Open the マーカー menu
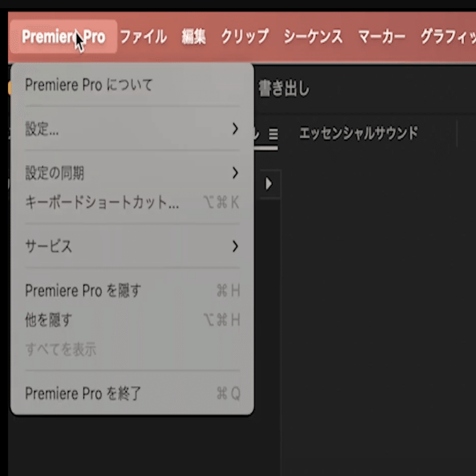The width and height of the screenshot is (476, 476). (382, 37)
